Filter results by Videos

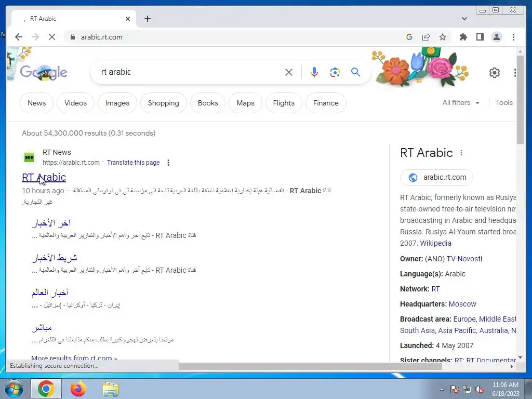click(75, 103)
